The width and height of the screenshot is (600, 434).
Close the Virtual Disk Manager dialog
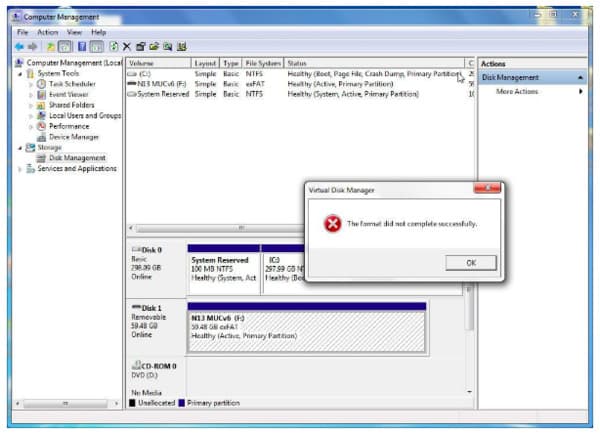click(x=487, y=188)
